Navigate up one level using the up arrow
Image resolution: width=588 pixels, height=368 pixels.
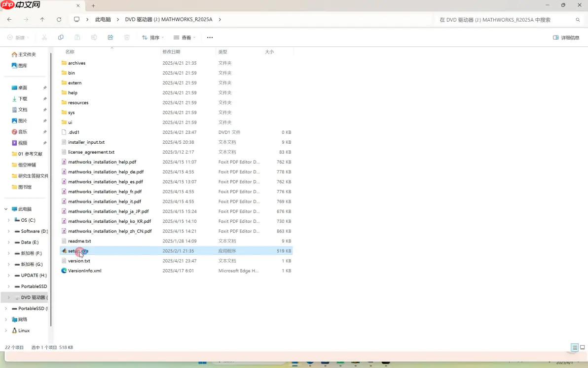tap(42, 19)
